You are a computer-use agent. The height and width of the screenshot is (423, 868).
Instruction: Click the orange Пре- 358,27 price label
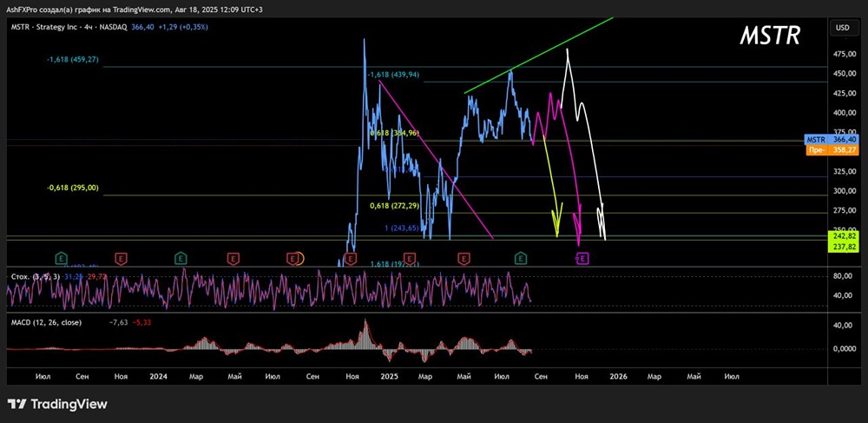(831, 149)
